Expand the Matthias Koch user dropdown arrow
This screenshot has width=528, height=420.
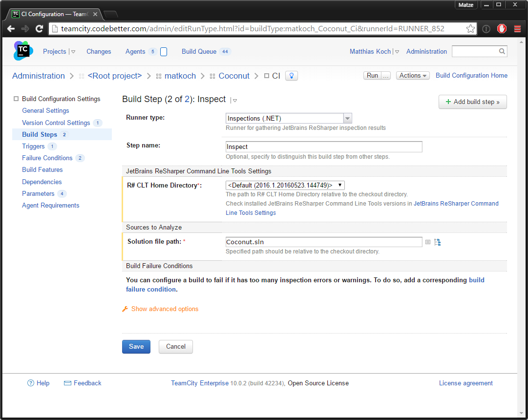tap(397, 52)
